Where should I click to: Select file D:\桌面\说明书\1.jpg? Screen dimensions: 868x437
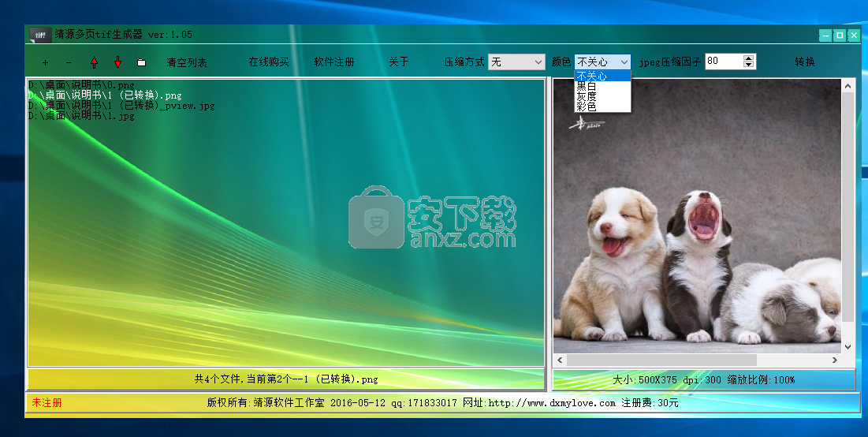click(x=81, y=116)
